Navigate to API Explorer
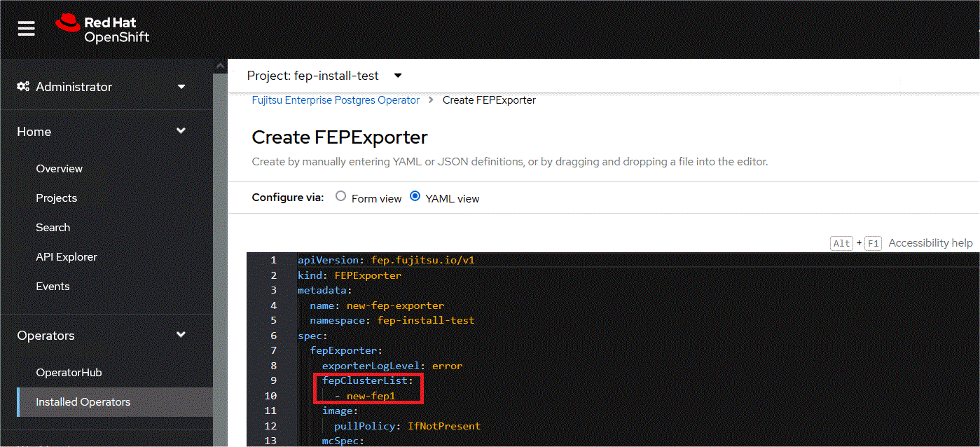Image resolution: width=980 pixels, height=447 pixels. [x=67, y=257]
